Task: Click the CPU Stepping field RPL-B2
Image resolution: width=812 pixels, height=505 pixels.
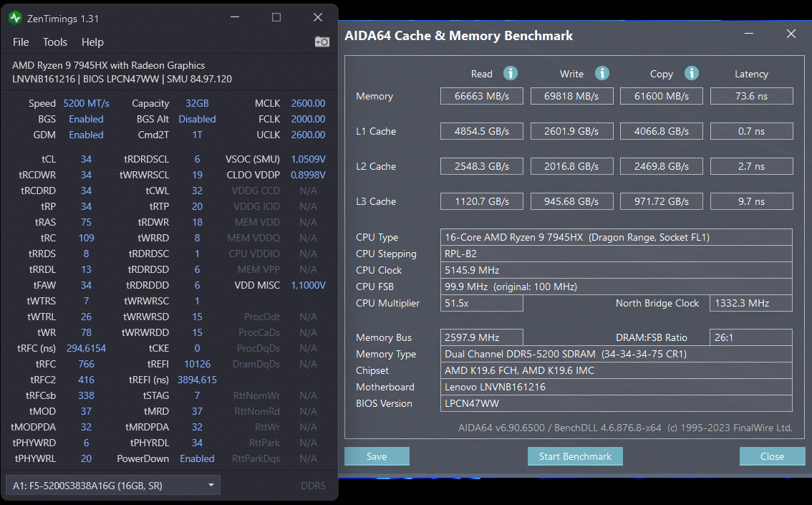Action: tap(617, 254)
